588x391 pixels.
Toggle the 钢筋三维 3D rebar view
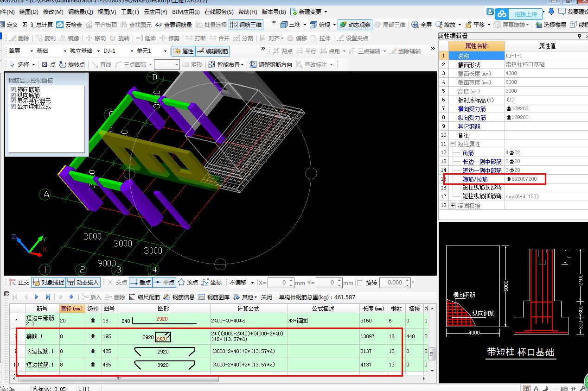click(x=246, y=25)
